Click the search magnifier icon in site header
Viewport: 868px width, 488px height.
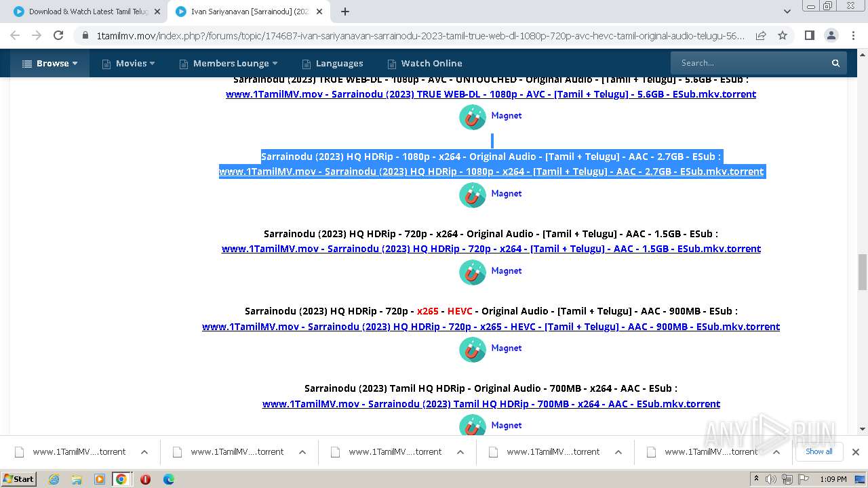835,63
